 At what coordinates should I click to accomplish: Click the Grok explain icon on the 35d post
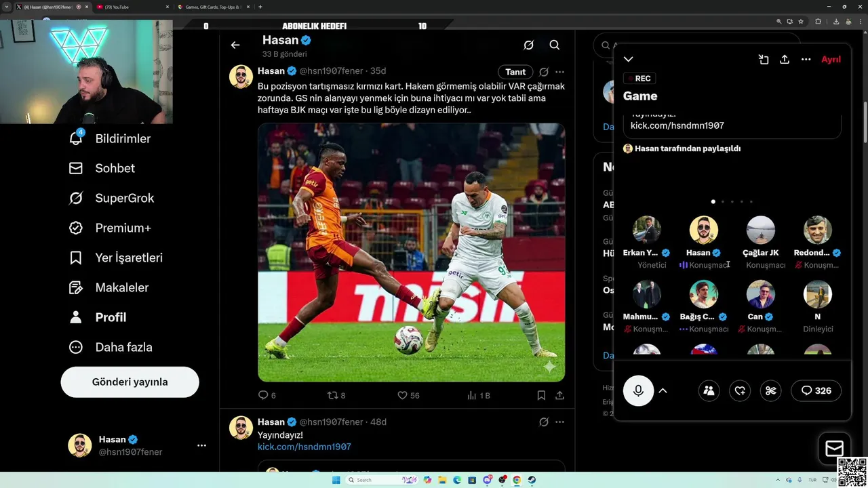pos(544,72)
